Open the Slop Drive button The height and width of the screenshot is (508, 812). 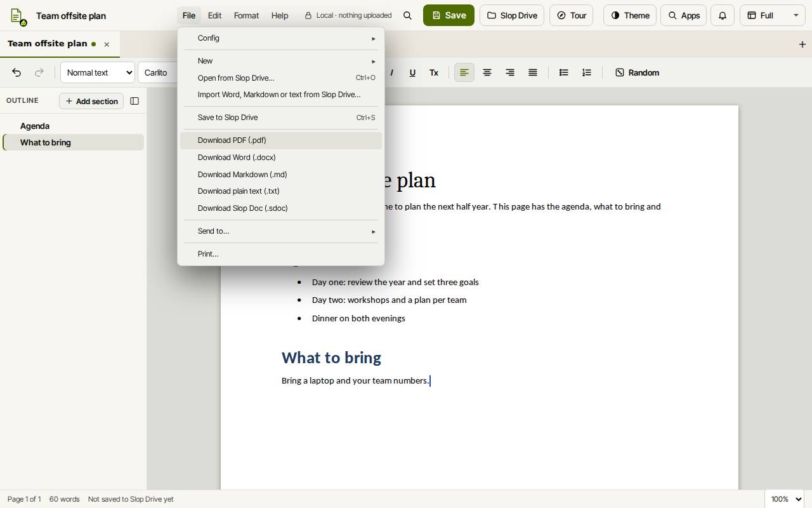click(512, 15)
